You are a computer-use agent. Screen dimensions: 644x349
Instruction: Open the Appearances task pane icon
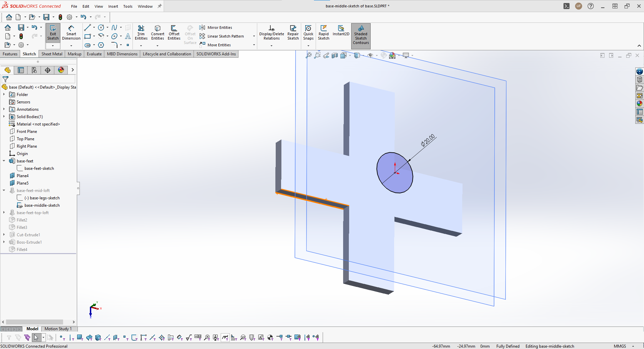(x=640, y=104)
